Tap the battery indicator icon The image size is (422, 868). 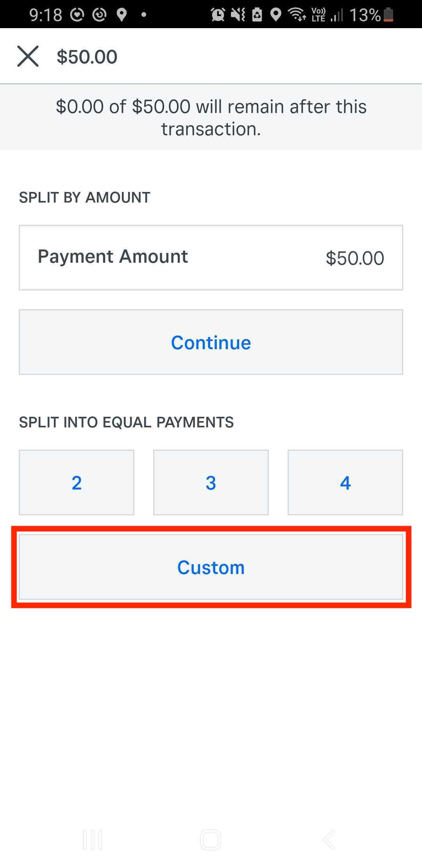388,15
